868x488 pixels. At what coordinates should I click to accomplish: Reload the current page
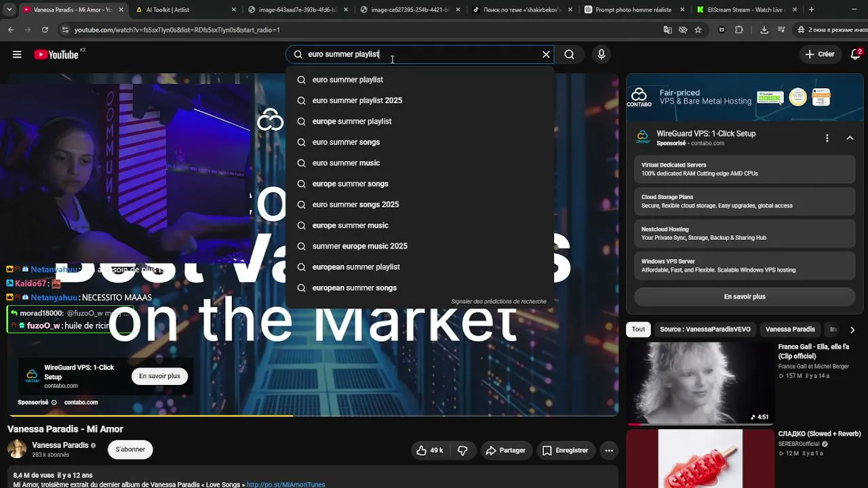click(45, 30)
